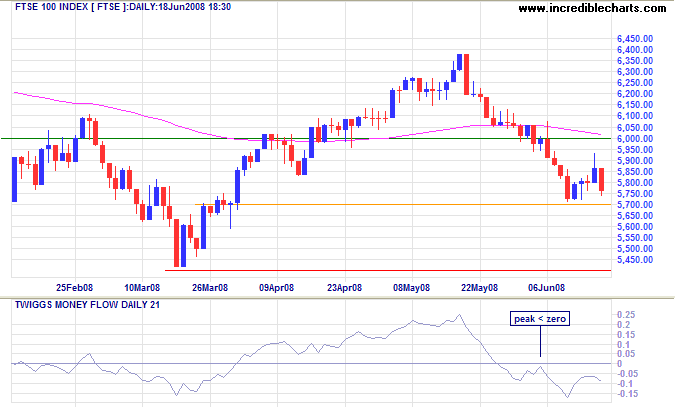Select the 06Jun08 date label
This screenshot has height=410, width=675.
[x=547, y=288]
